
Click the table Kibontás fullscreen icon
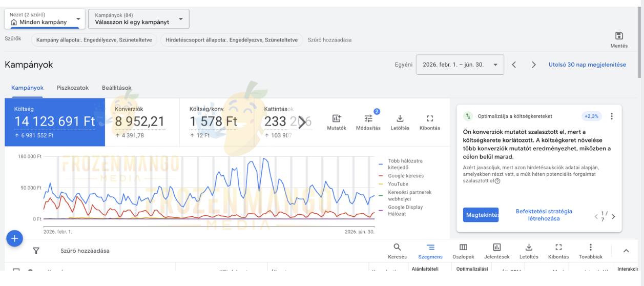(558, 247)
